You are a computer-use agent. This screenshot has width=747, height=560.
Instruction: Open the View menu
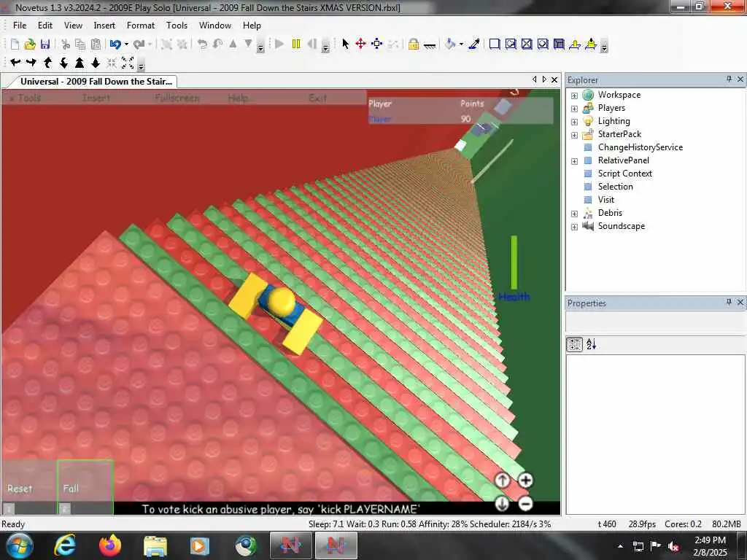(74, 26)
